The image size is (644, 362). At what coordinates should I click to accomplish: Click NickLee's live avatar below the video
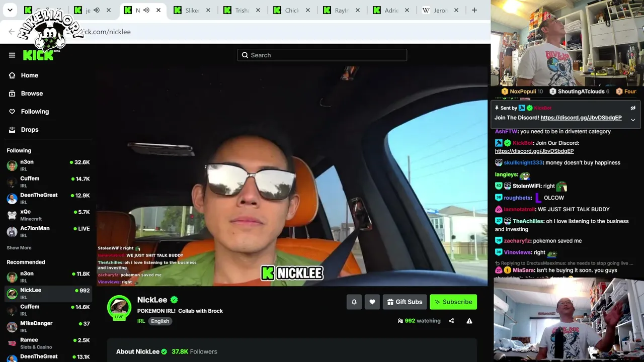click(x=119, y=307)
